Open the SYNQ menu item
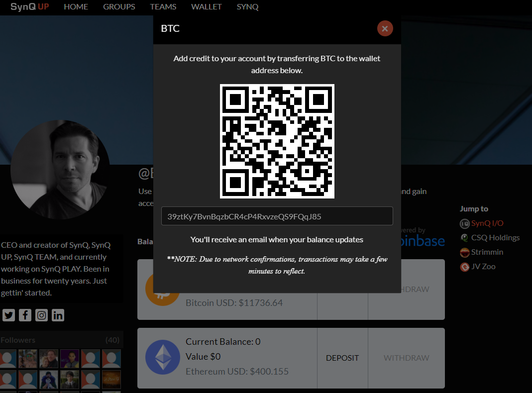 248,7
